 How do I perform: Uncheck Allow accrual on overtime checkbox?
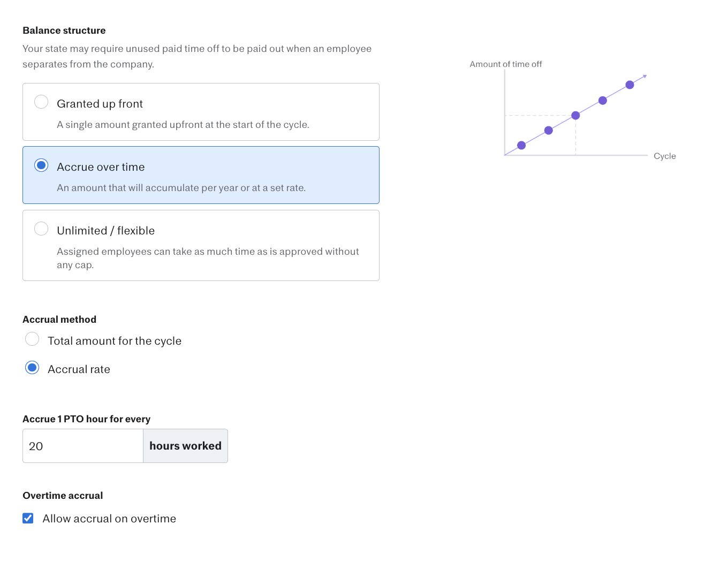28,518
